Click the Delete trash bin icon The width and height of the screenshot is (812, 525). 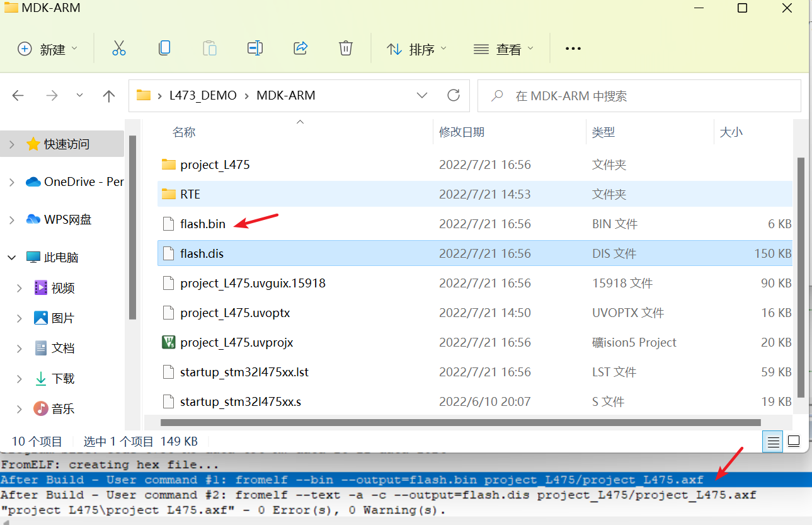click(346, 49)
